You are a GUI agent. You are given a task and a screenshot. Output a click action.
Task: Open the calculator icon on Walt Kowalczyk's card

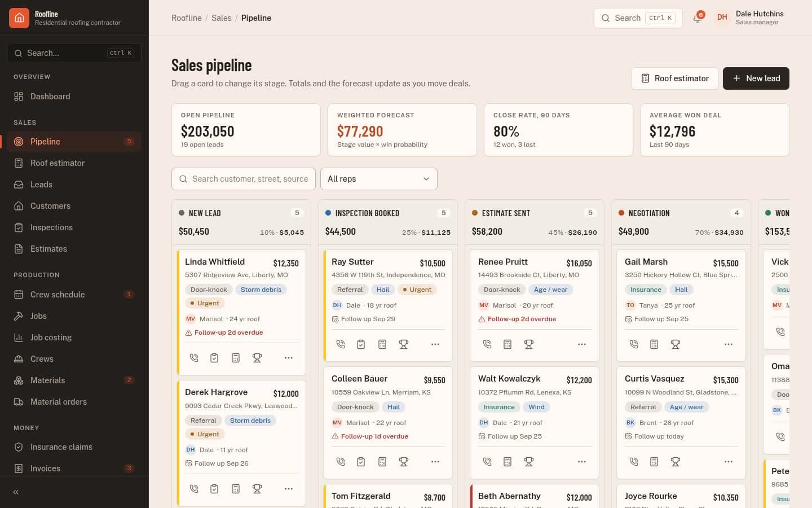pos(507,462)
